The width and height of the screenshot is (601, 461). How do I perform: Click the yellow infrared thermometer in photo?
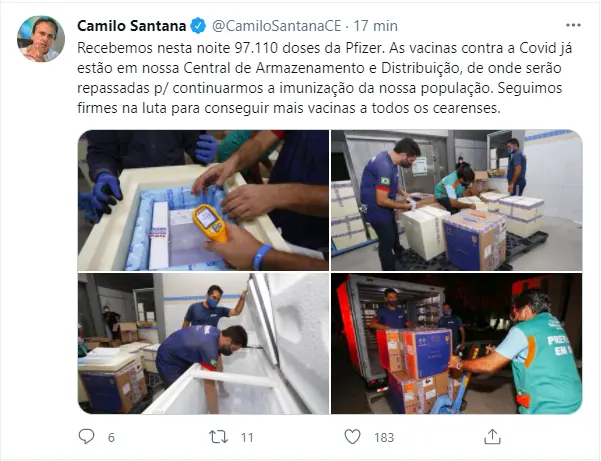point(210,223)
